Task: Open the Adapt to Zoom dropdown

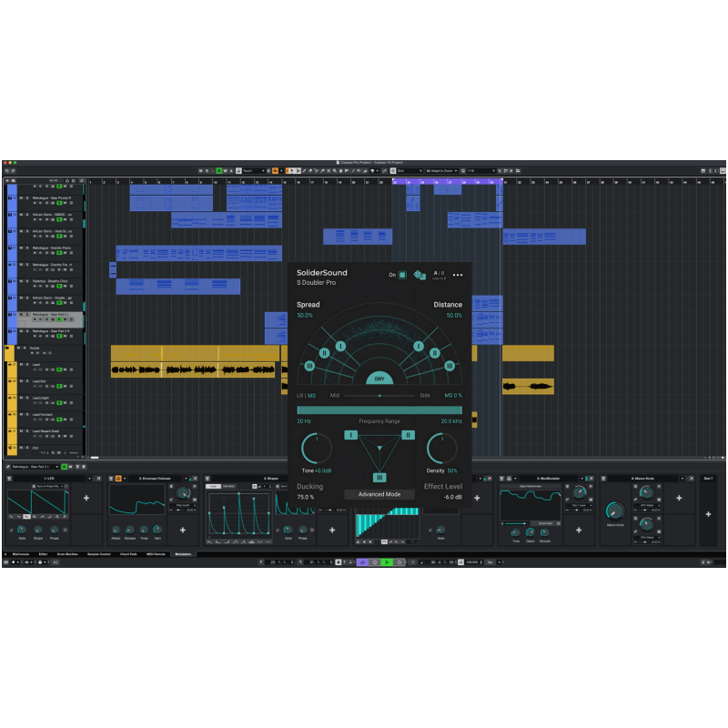Action: pos(442,171)
